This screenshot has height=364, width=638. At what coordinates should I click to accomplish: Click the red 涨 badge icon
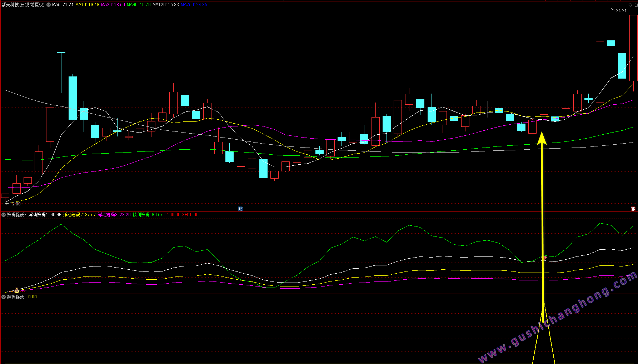click(633, 209)
